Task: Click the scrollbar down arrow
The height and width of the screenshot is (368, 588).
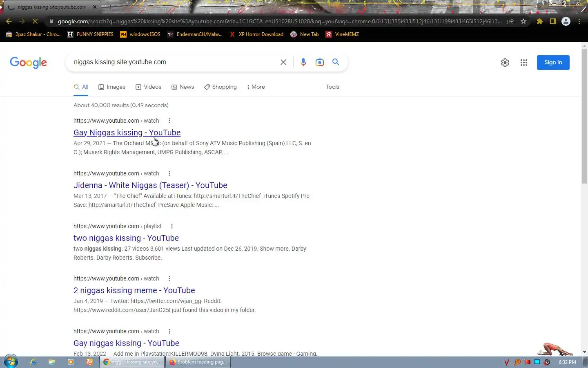Action: pos(584,352)
